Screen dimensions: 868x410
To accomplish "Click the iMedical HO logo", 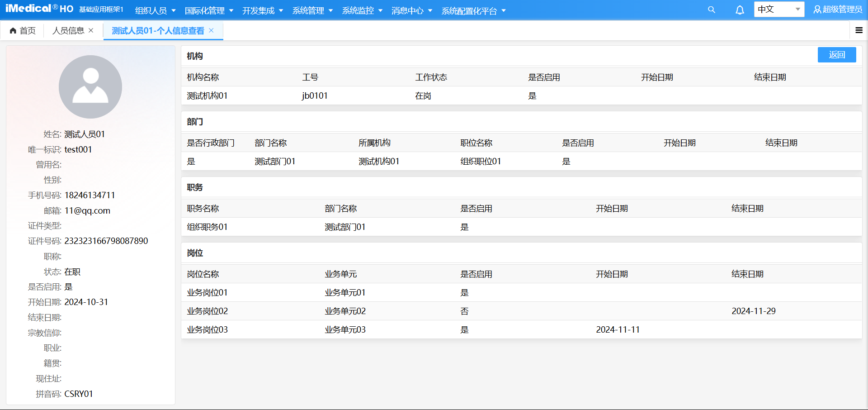I will [x=39, y=9].
